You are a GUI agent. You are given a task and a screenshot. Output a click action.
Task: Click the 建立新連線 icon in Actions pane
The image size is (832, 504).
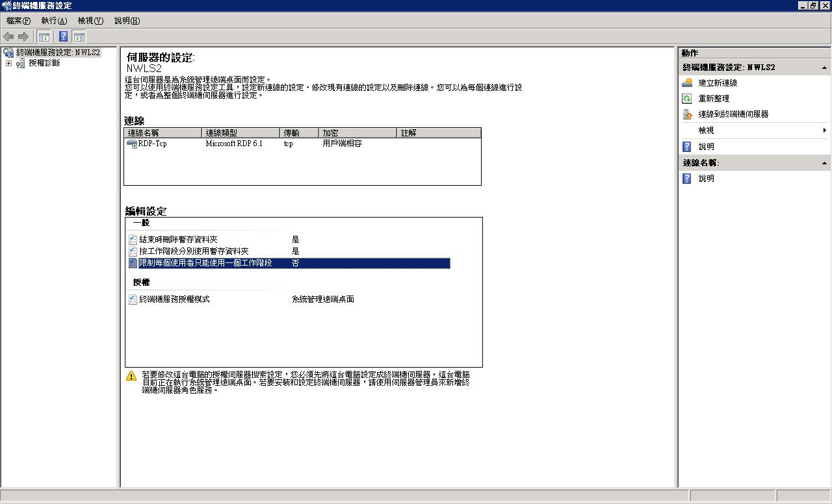[687, 83]
